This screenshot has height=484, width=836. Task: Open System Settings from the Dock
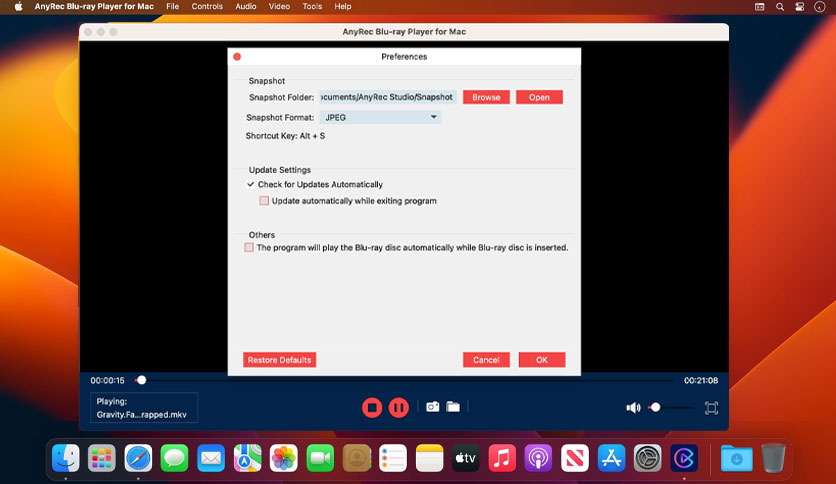click(647, 458)
